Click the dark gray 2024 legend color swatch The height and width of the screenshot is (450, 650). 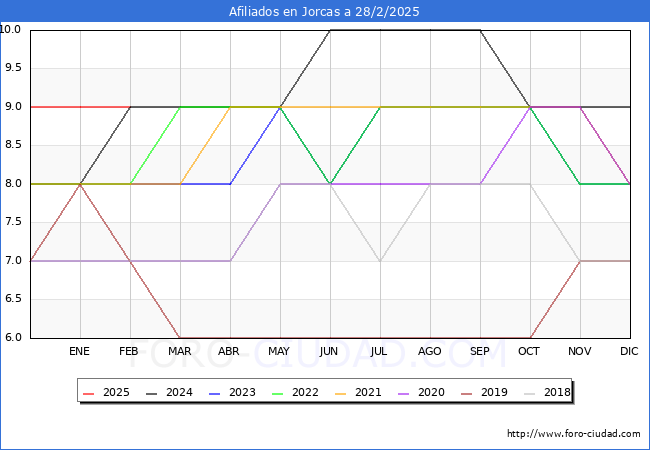tap(152, 393)
